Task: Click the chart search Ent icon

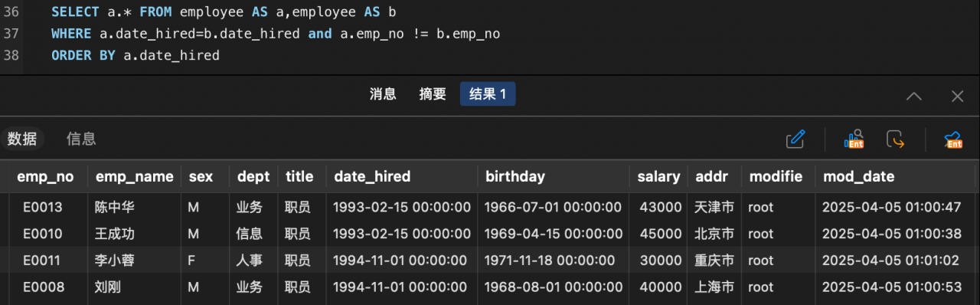Action: pyautogui.click(x=854, y=139)
